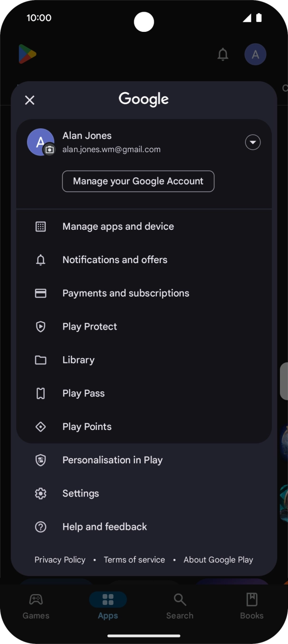Tap the Play Points diamond icon

(x=40, y=427)
